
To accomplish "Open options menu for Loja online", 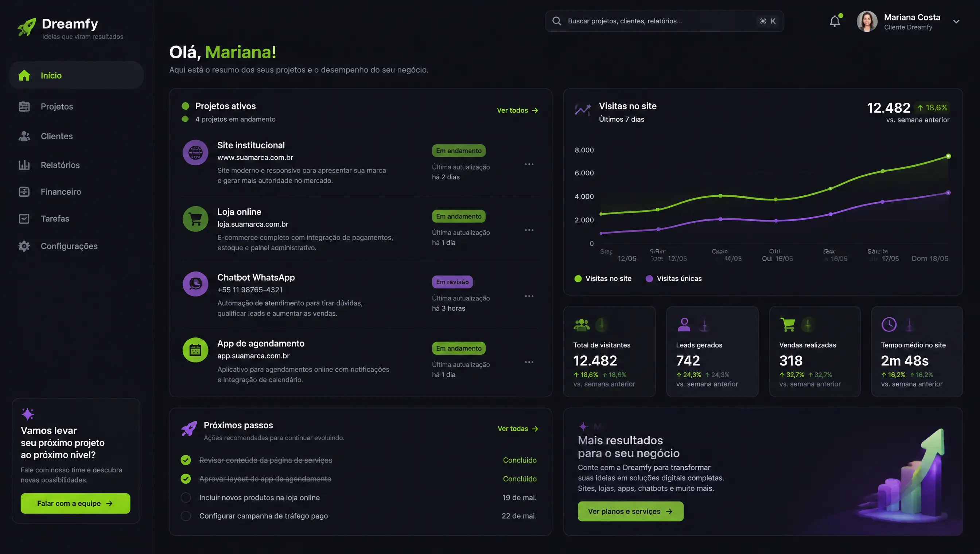I will click(x=529, y=230).
